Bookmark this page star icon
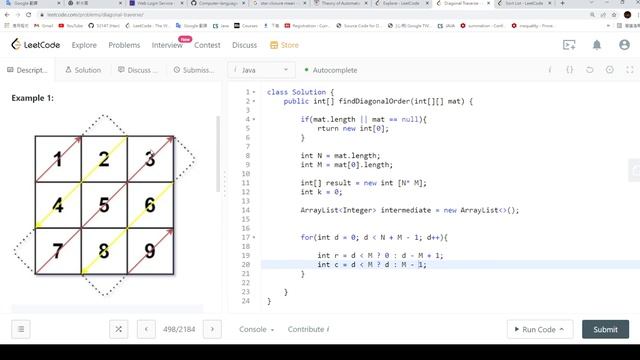 click(x=614, y=15)
